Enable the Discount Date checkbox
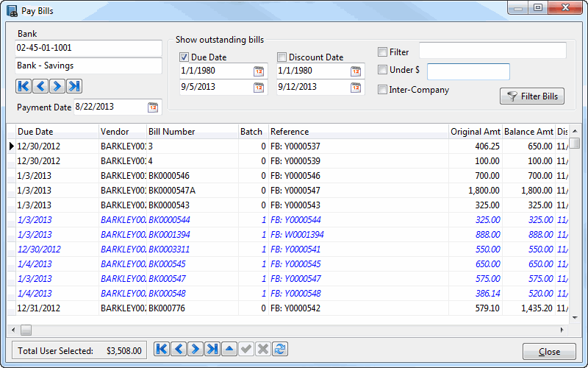This screenshot has height=368, width=588. point(282,57)
